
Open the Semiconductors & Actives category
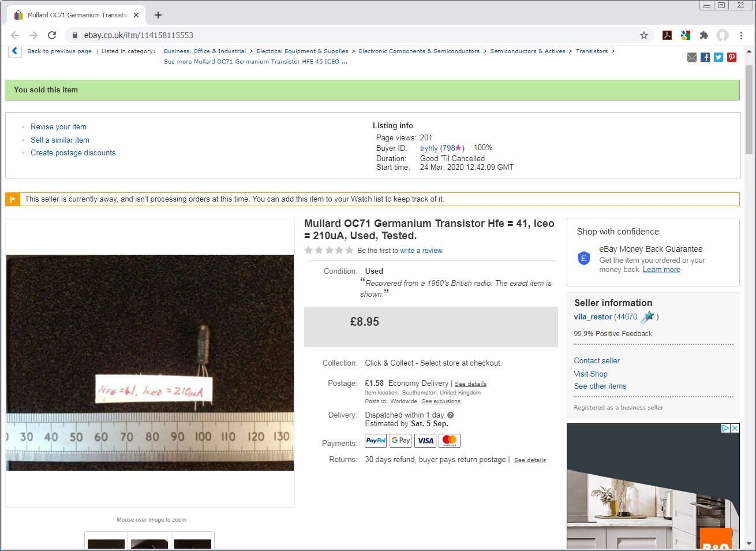click(527, 51)
